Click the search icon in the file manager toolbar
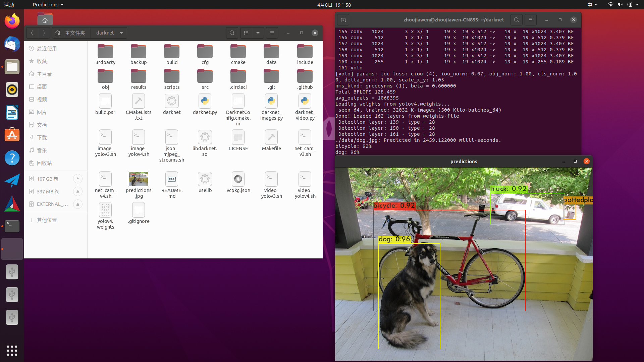Image resolution: width=644 pixels, height=362 pixels. pyautogui.click(x=232, y=33)
